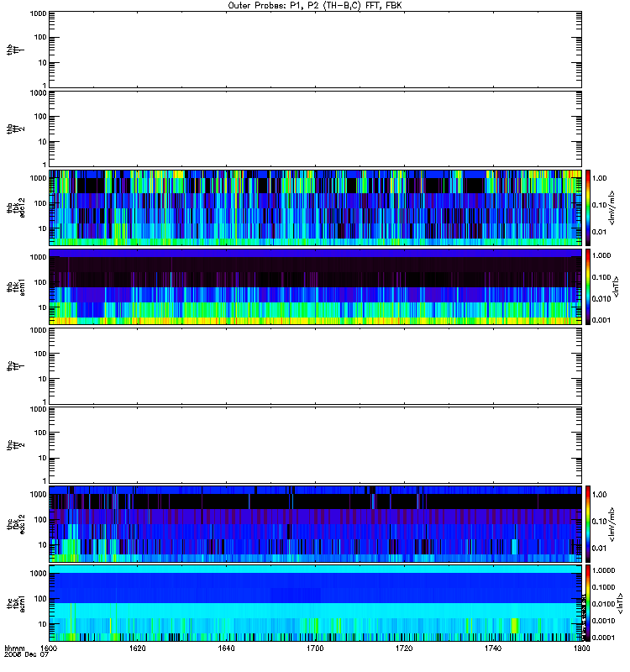Screen dimensions: 630x672
Task: Click the "100" y-tick of thb fff 2 panel
Action: (x=40, y=117)
